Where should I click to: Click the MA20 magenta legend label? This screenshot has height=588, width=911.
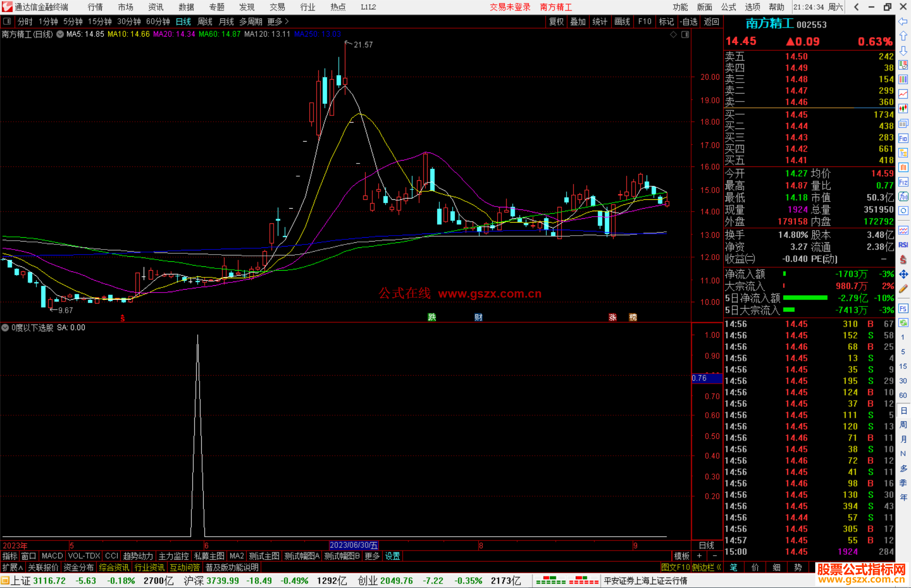tap(174, 34)
